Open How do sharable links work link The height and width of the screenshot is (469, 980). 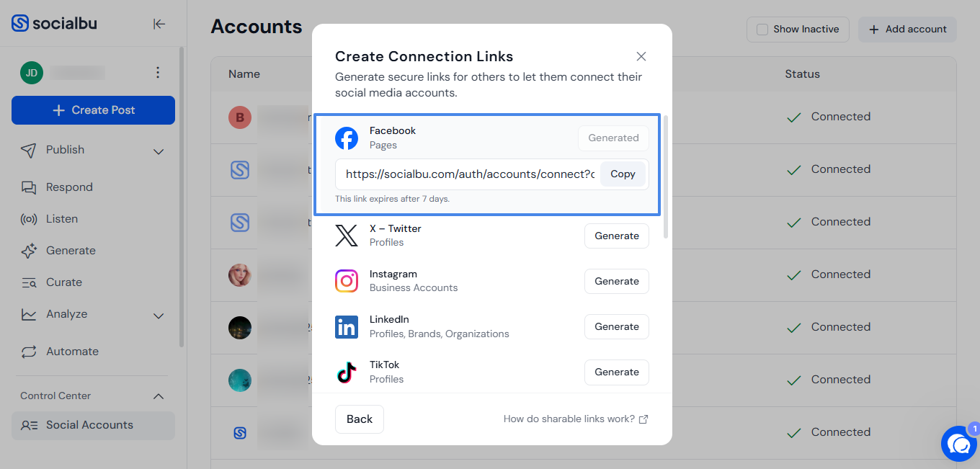(576, 419)
